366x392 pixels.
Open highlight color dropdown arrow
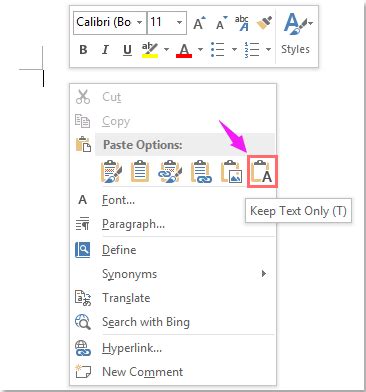[166, 50]
